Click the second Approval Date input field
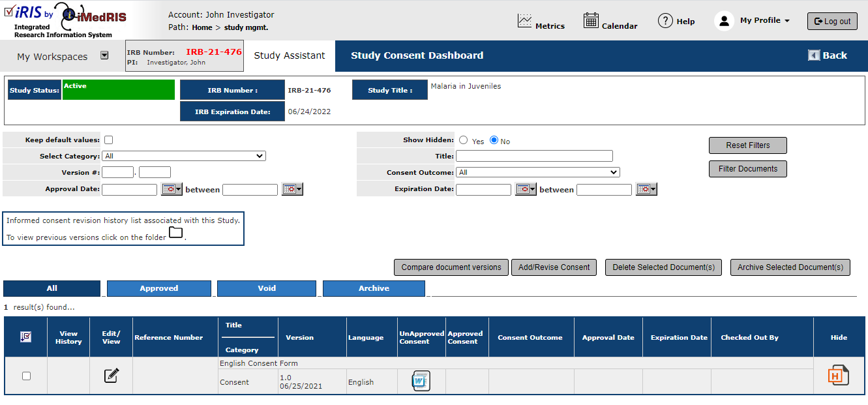The image size is (868, 405). tap(250, 190)
